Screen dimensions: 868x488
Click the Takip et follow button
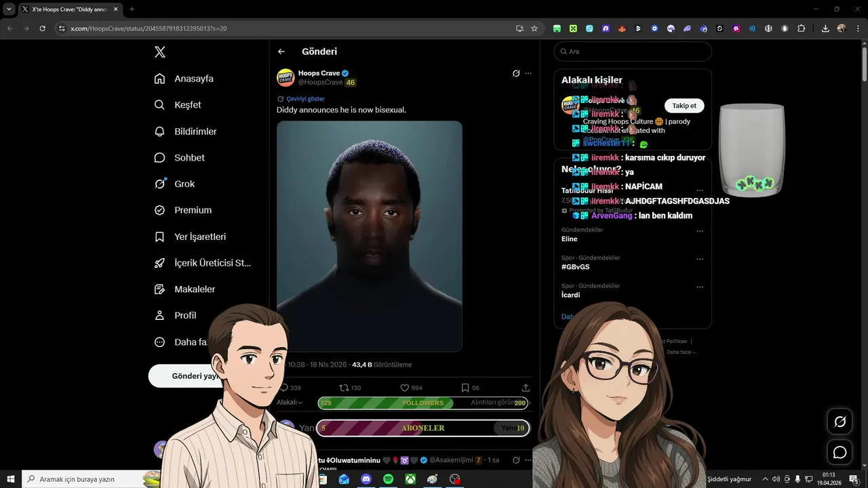pyautogui.click(x=684, y=106)
